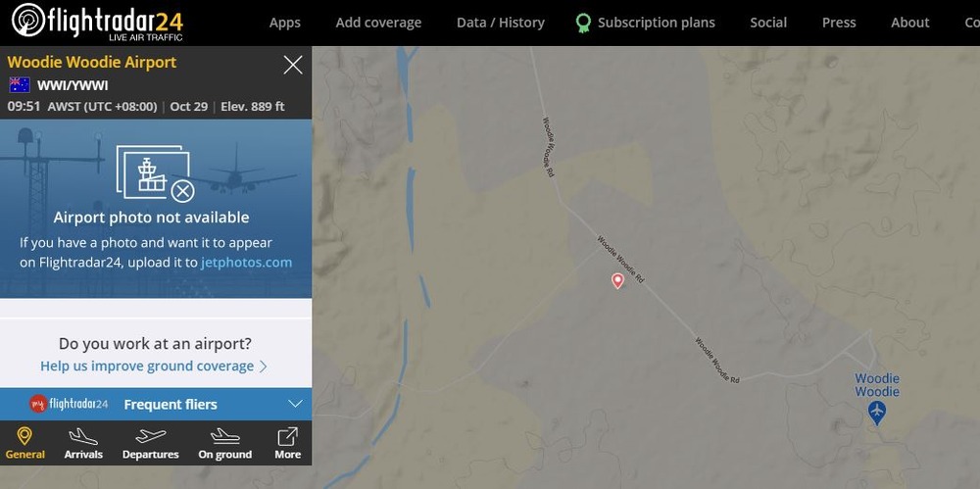Open the Press page
Viewport: 980px width, 489px height.
click(x=839, y=23)
